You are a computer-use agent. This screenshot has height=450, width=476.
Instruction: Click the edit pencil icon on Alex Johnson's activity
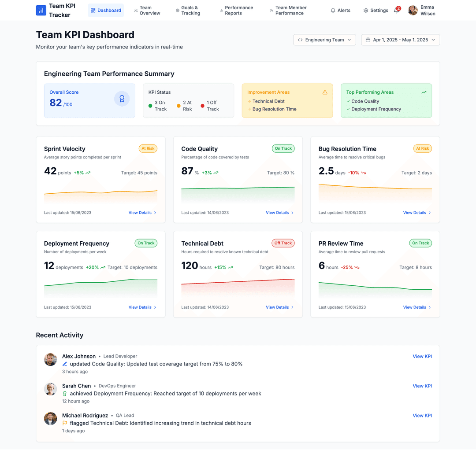tap(65, 364)
